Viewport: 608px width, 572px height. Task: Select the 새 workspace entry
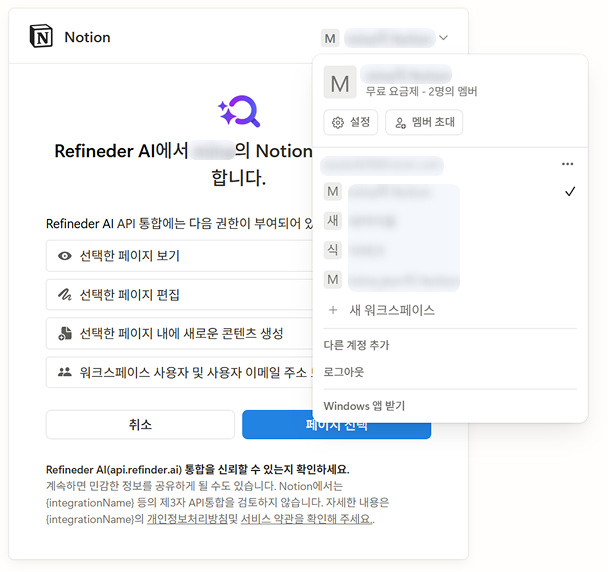pyautogui.click(x=450, y=221)
